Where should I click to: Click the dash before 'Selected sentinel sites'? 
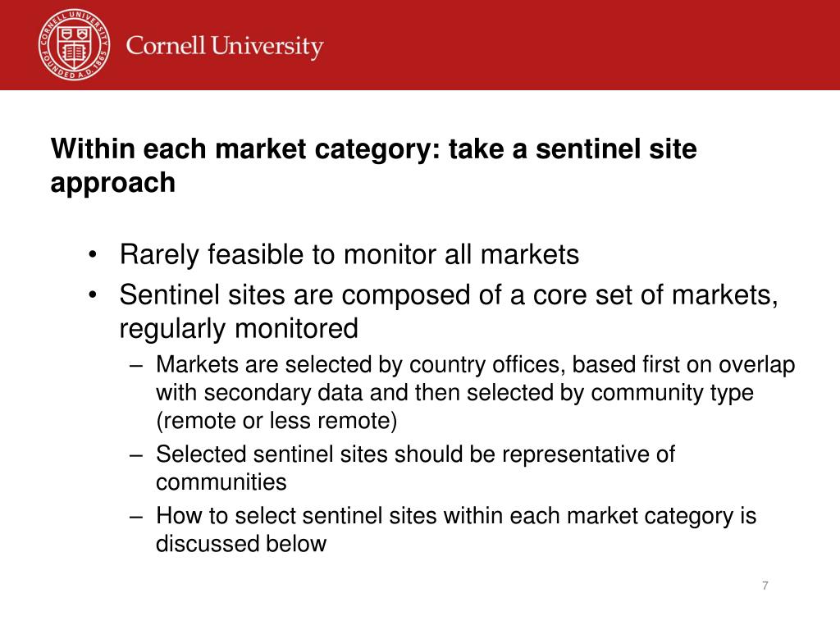(x=137, y=455)
